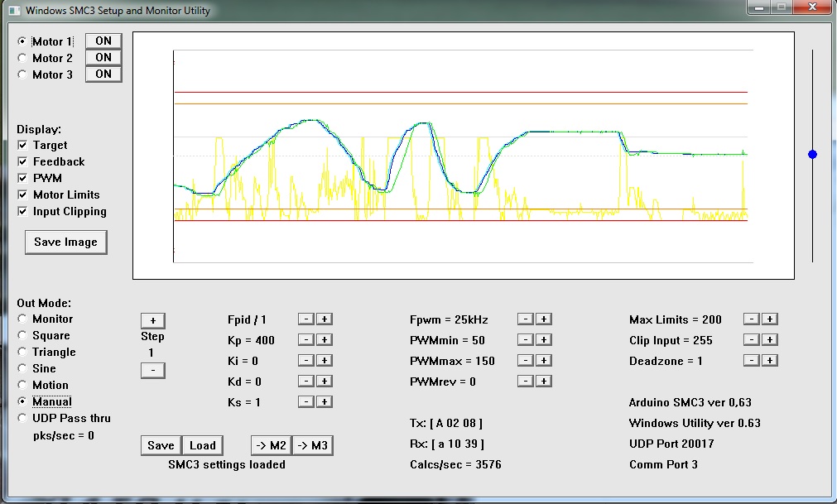Switch output mode to Monitor
This screenshot has height=504, width=837.
pos(22,319)
